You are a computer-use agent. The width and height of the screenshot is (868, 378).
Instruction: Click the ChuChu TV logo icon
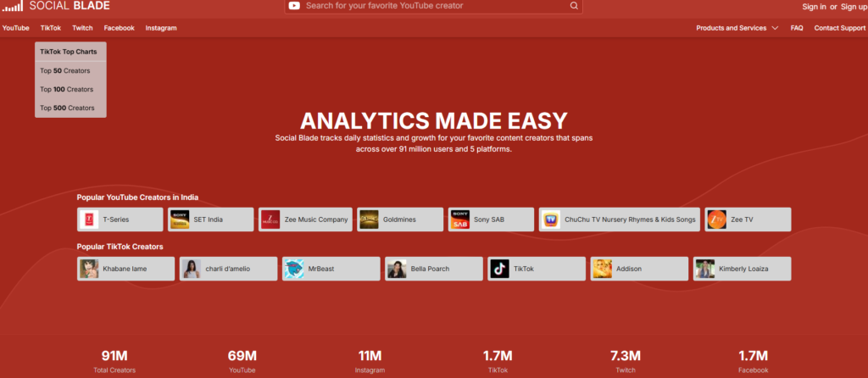tap(551, 220)
